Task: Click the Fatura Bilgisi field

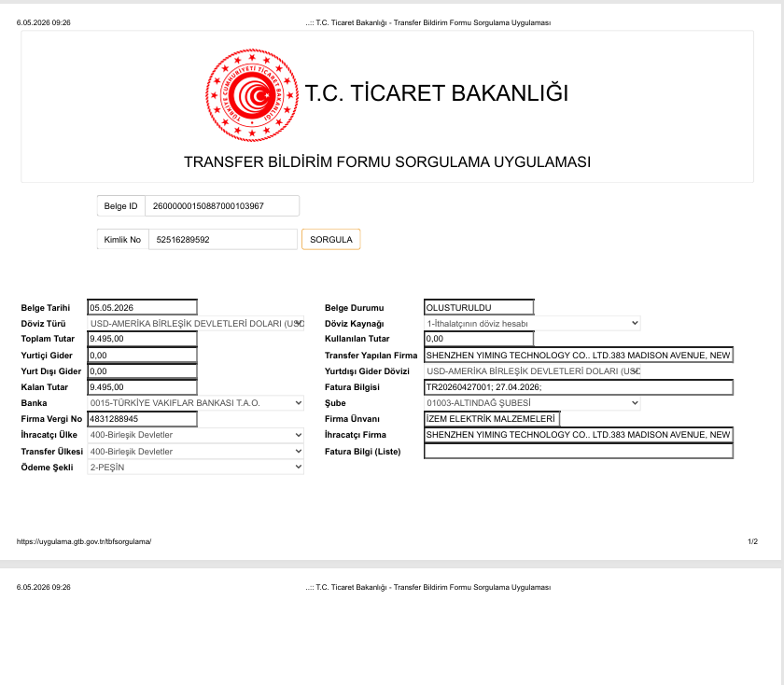Action: pos(579,387)
